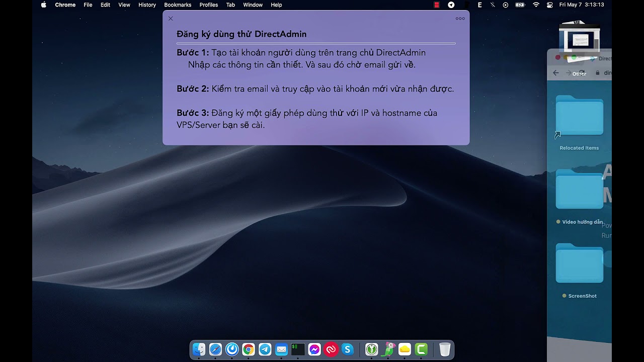Click the note title "Đăng ký dùng thử DirectAdmin"

(x=242, y=34)
